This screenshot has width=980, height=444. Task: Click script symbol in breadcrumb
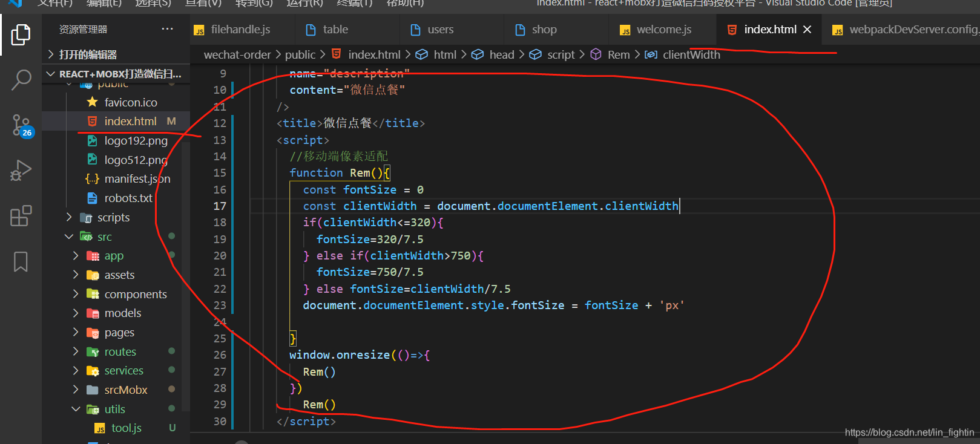click(x=561, y=54)
